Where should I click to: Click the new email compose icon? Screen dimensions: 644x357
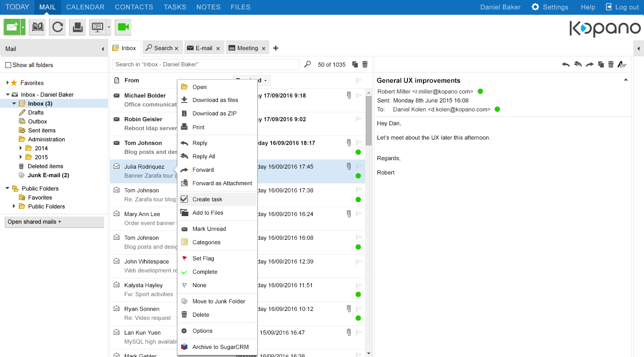tap(12, 27)
